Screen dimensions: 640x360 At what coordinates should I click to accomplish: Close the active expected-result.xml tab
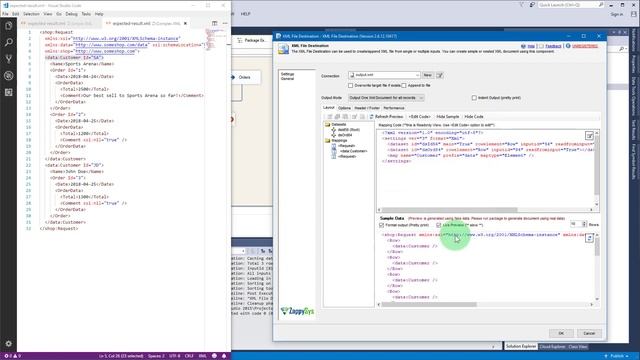click(185, 23)
